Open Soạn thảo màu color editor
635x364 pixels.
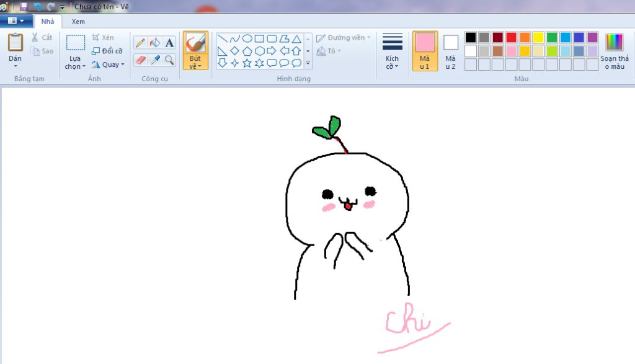[615, 51]
